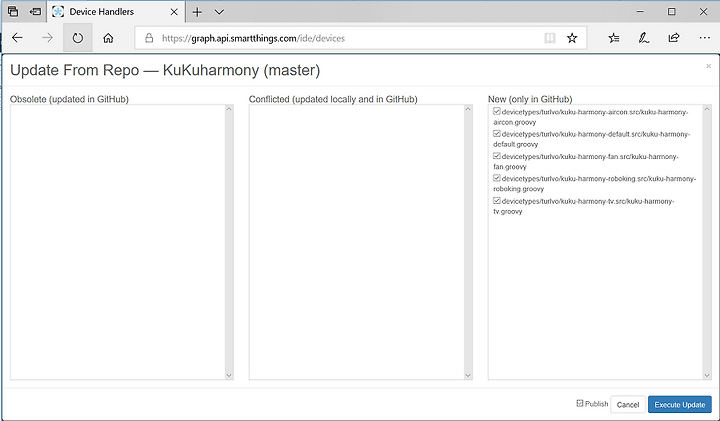Click the Update From Repo dialog title
Viewport: 720px width, 421px height.
tap(165, 70)
